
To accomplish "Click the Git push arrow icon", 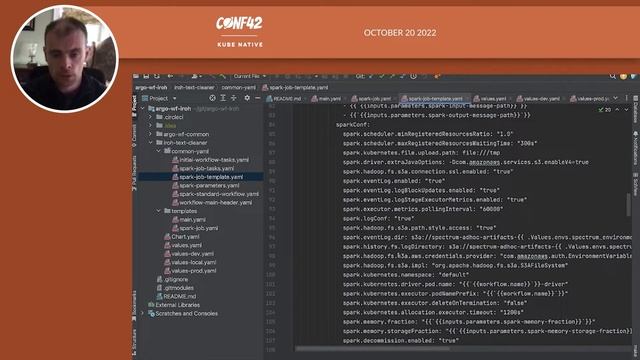I will click(392, 76).
